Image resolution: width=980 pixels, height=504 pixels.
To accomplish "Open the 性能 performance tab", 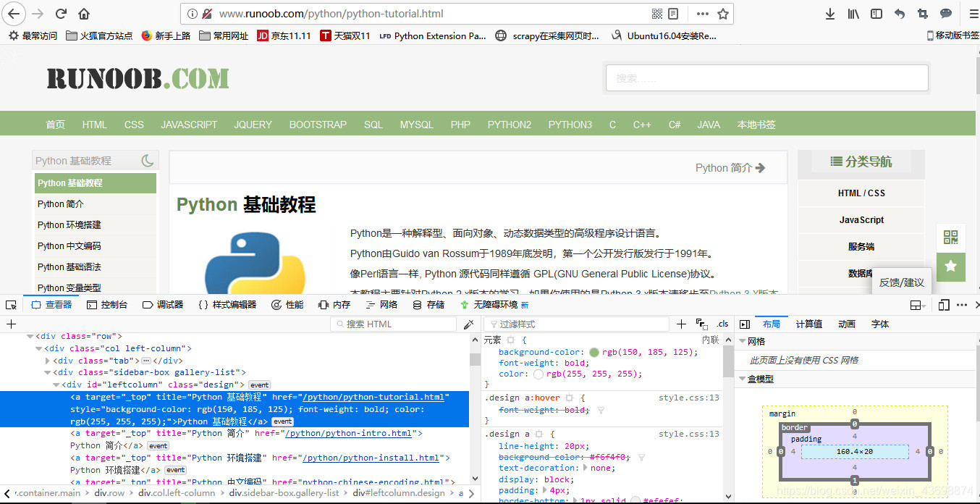I will point(287,305).
